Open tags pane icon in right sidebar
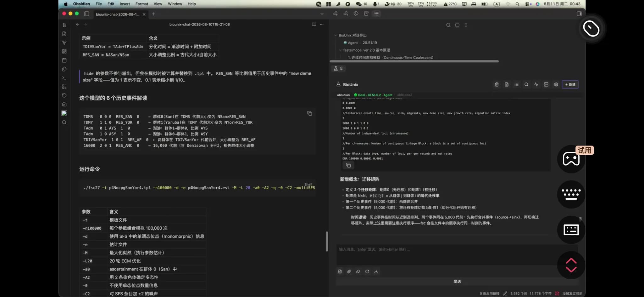The image size is (644, 297). [356, 14]
